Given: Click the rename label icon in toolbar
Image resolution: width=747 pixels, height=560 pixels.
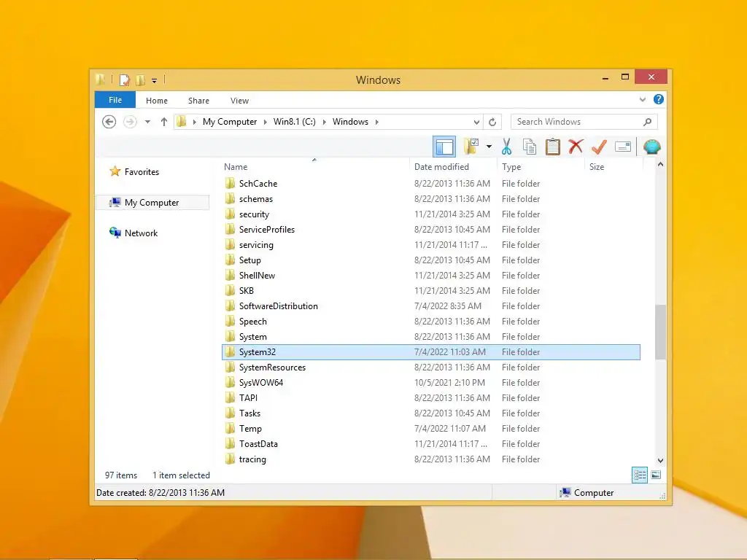Looking at the screenshot, I should 623,147.
